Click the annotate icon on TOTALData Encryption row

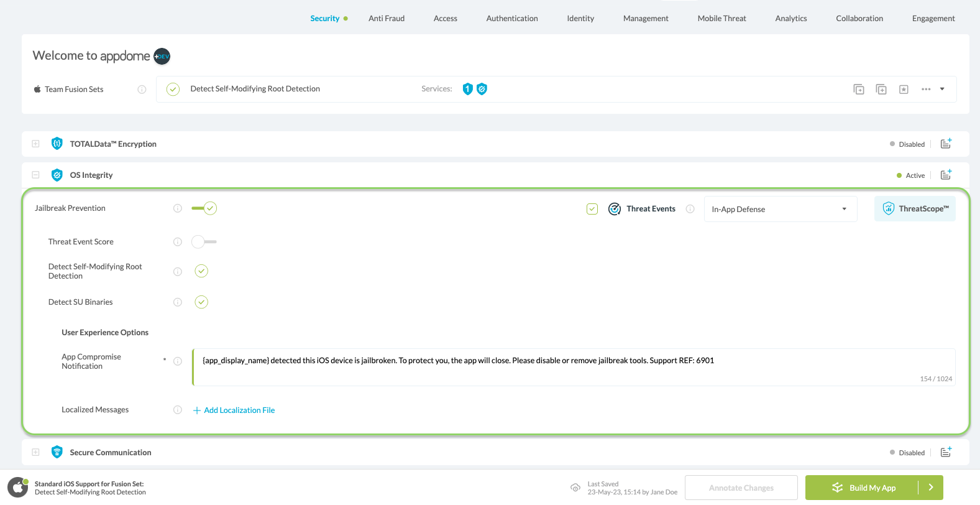(x=946, y=144)
